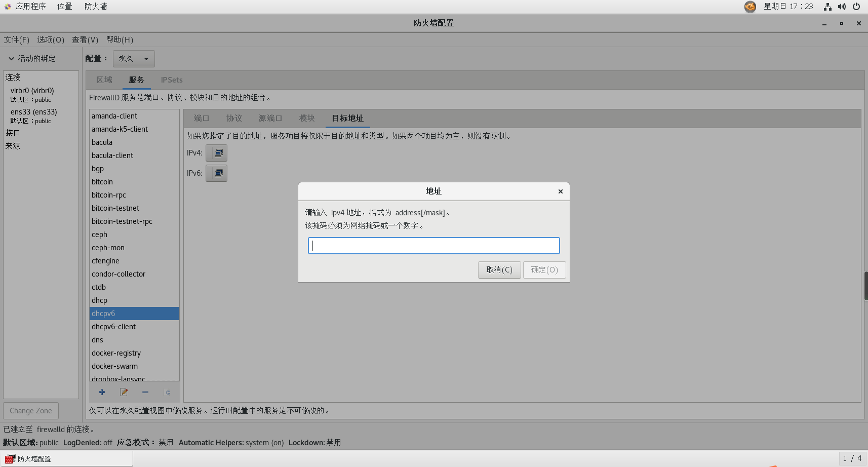Select docker-swarm service
Screen dimensions: 868x467
click(134, 366)
